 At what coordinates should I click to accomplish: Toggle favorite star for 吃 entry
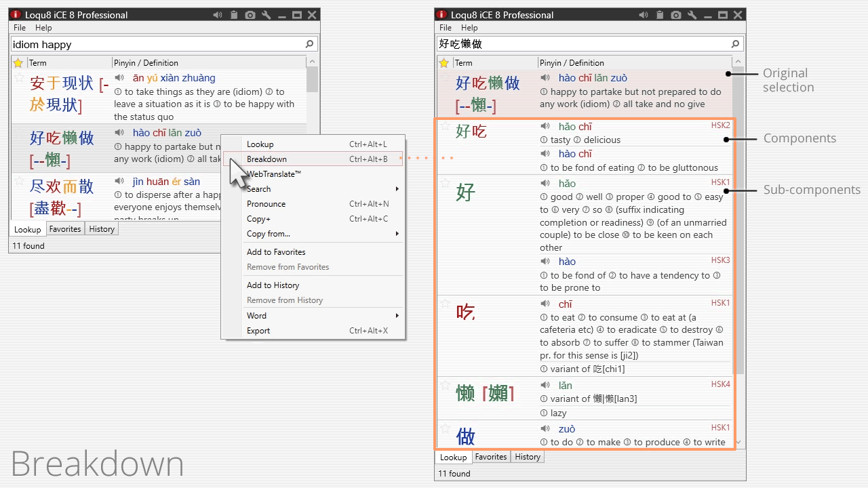coord(445,303)
